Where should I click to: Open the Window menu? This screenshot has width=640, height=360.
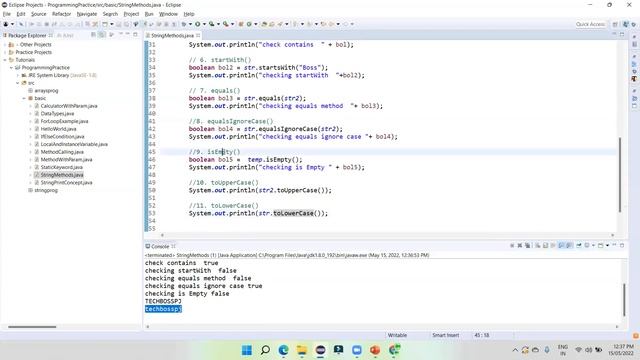pos(168,14)
